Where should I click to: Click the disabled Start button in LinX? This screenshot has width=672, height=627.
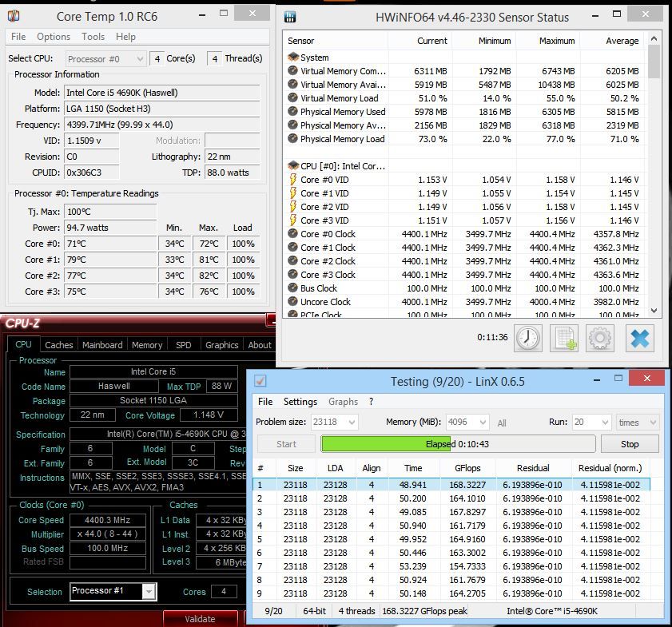[x=286, y=444]
